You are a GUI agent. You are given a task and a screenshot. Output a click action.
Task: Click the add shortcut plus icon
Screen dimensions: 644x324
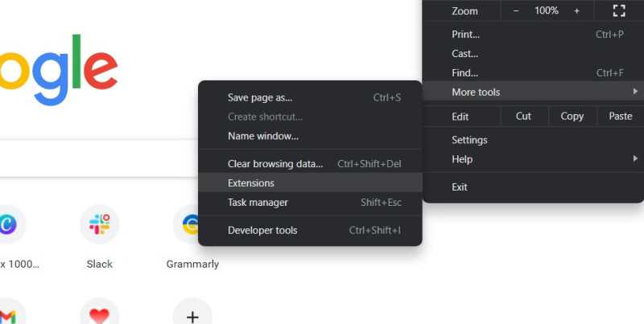click(x=192, y=315)
